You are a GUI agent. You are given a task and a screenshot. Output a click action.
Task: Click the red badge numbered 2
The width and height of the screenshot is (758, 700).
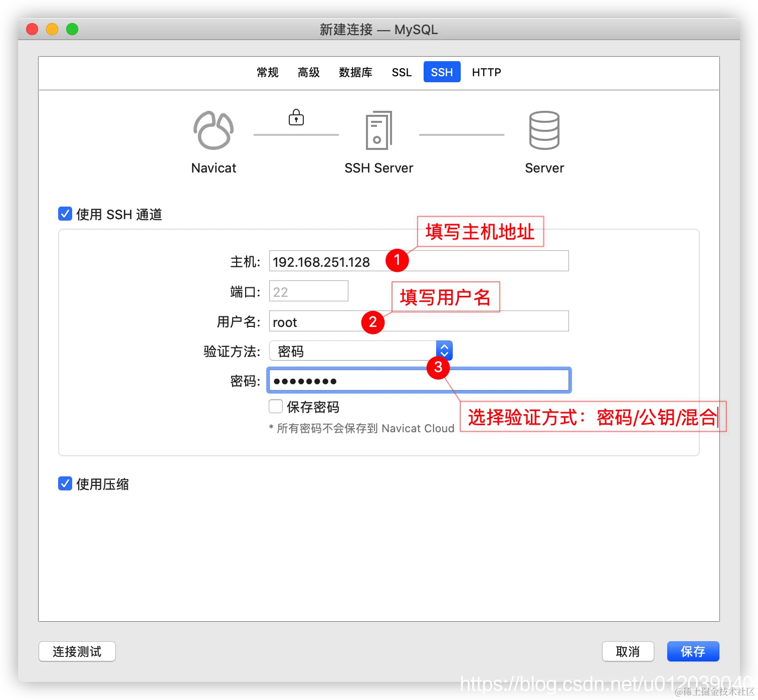tap(372, 322)
